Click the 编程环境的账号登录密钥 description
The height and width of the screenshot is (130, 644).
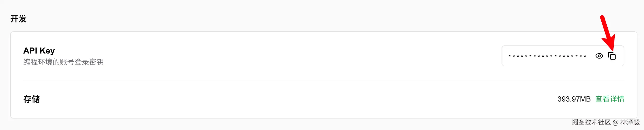click(64, 62)
